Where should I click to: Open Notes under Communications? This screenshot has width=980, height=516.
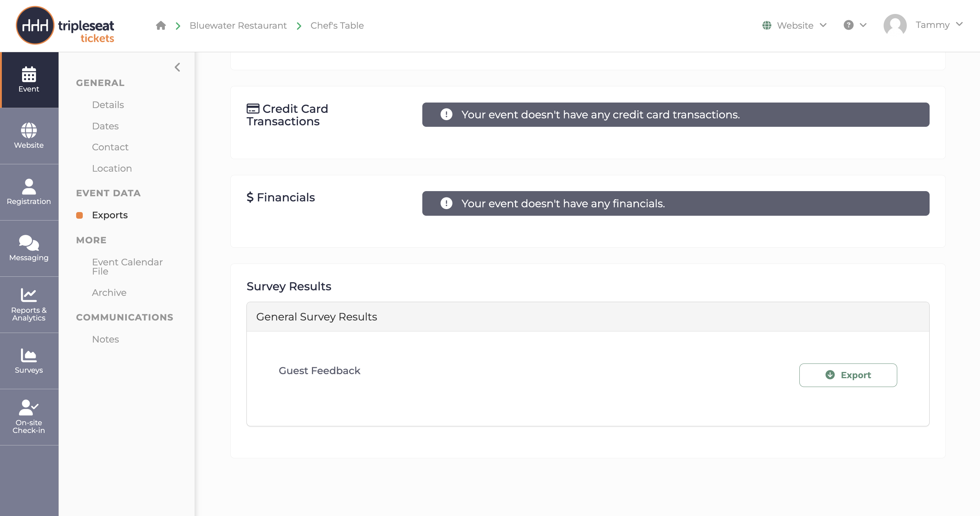(105, 339)
